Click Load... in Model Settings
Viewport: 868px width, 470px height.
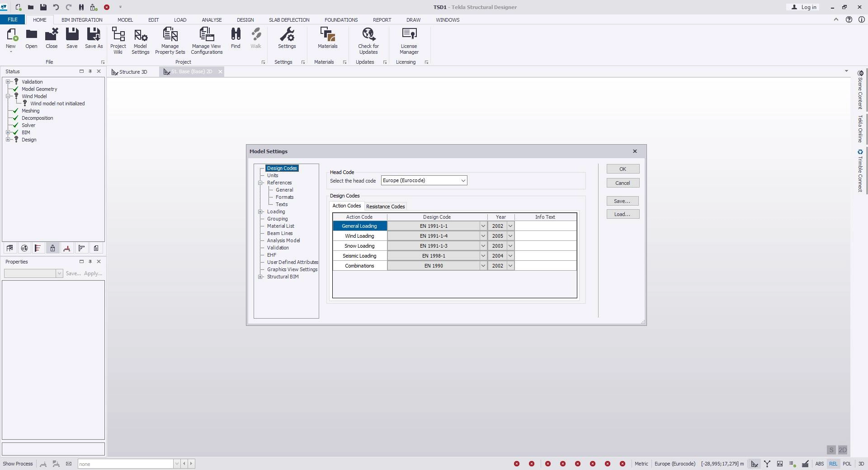(623, 214)
